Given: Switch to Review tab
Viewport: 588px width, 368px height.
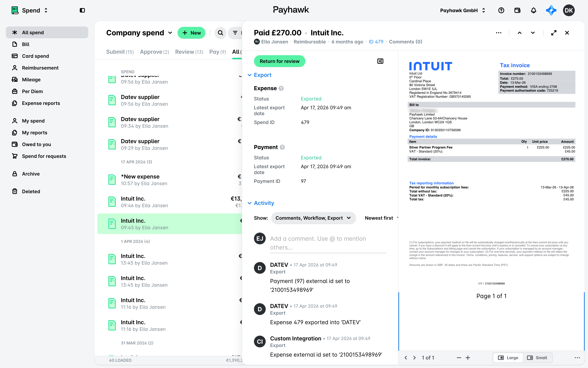Looking at the screenshot, I should tap(189, 52).
